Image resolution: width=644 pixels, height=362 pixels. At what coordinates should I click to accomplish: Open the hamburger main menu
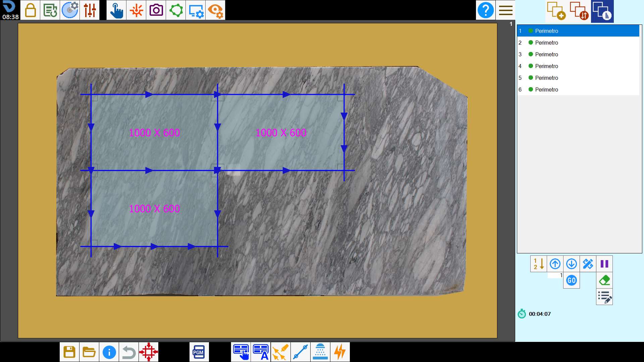tap(505, 10)
